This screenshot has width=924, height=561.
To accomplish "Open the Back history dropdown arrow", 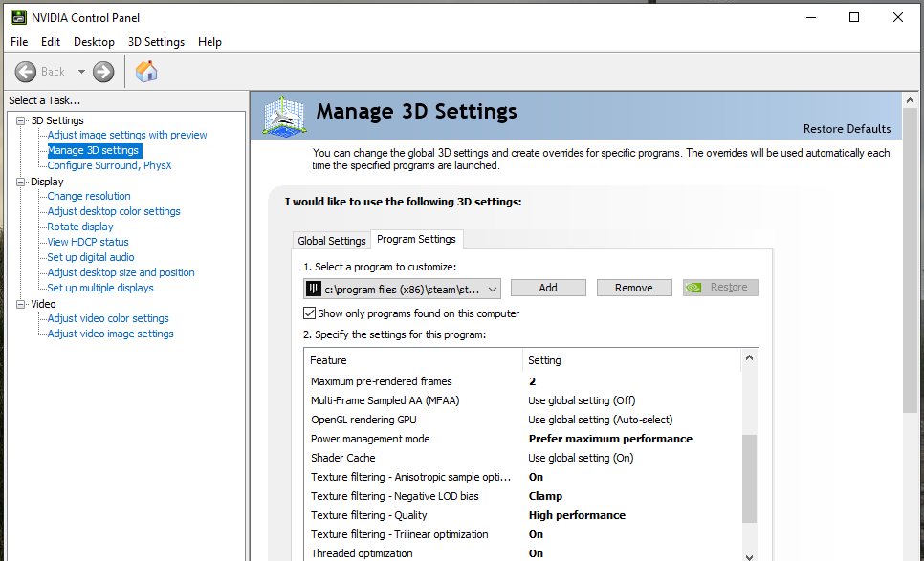I will coord(81,72).
